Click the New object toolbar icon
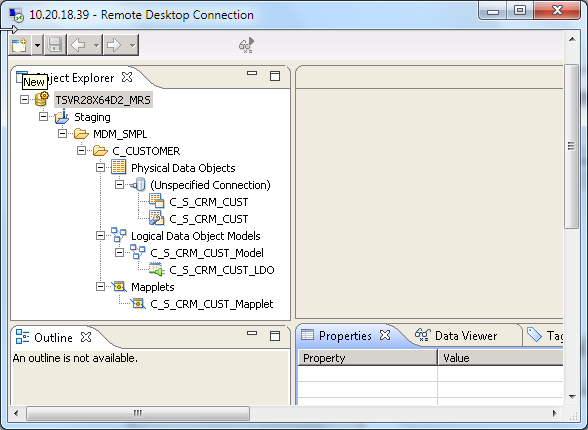 point(20,45)
